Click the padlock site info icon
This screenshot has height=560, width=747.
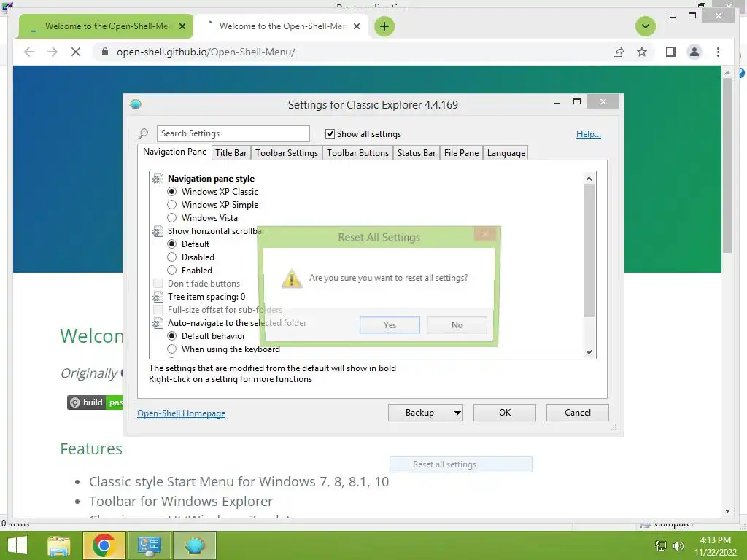point(105,52)
